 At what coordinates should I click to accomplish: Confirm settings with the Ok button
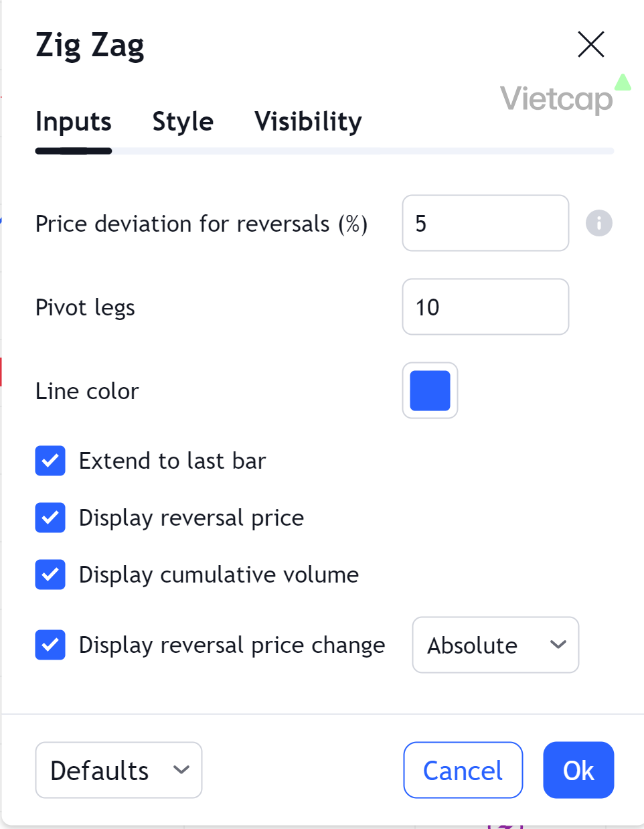[x=578, y=770]
